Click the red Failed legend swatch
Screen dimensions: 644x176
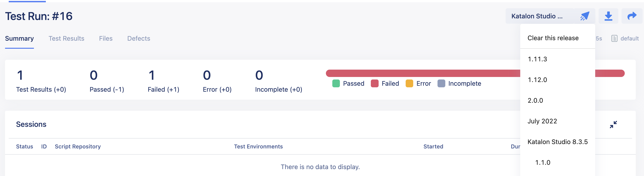coord(374,83)
